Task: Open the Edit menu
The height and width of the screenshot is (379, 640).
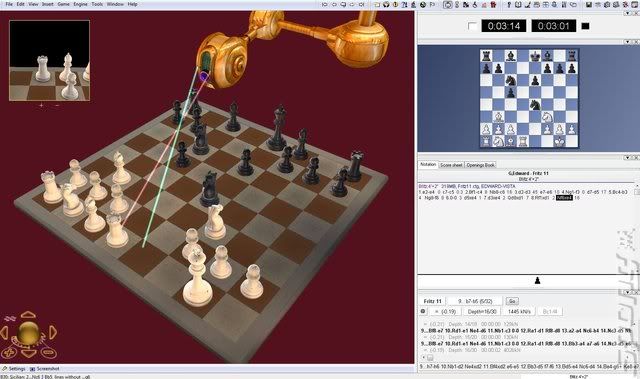Action: (20, 4)
